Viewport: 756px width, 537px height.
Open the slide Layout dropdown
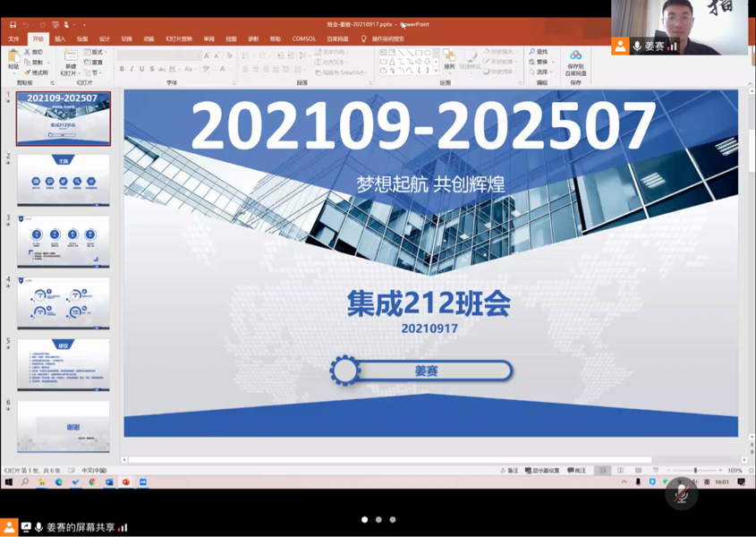[96, 52]
